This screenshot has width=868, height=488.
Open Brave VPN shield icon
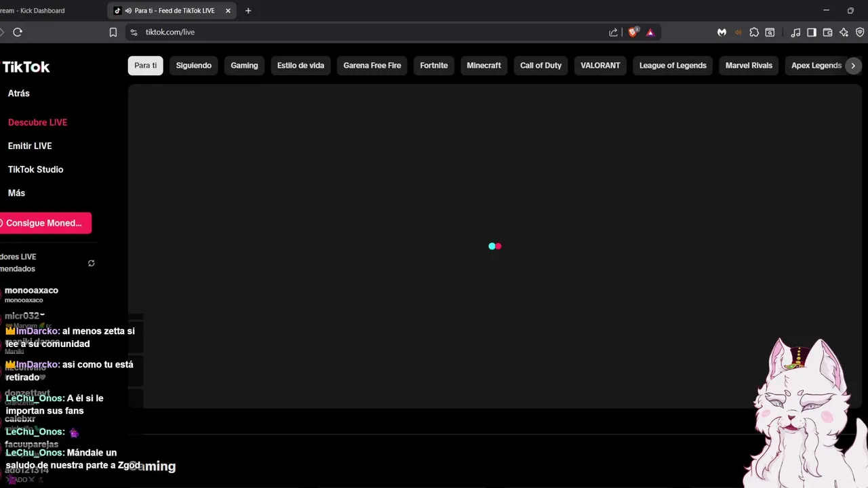tap(860, 32)
